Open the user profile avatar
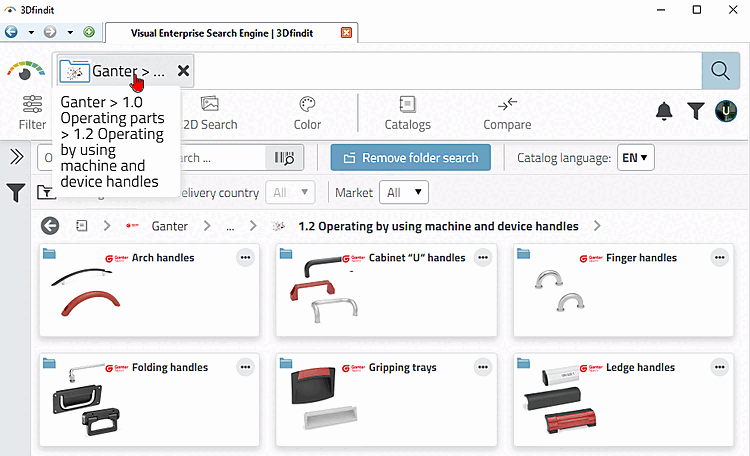This screenshot has width=750, height=456. point(726,111)
